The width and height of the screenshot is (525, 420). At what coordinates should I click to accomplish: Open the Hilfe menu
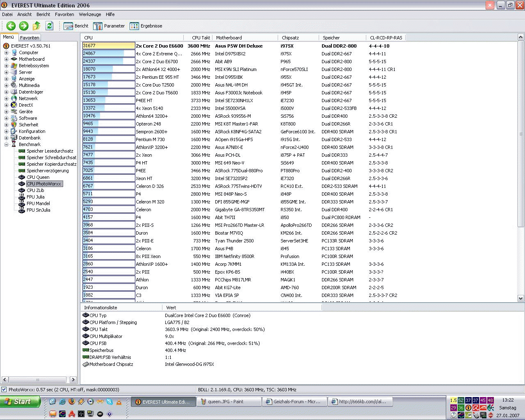110,14
